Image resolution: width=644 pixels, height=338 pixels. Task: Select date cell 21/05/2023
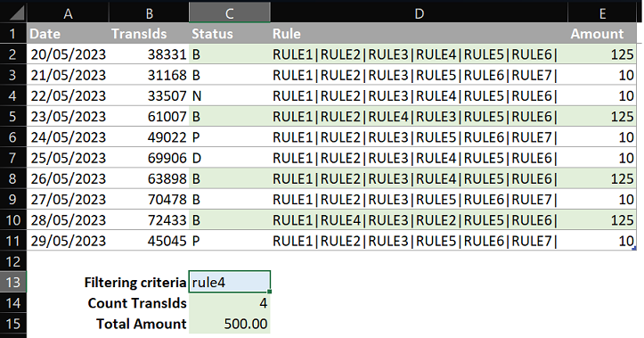click(x=68, y=75)
